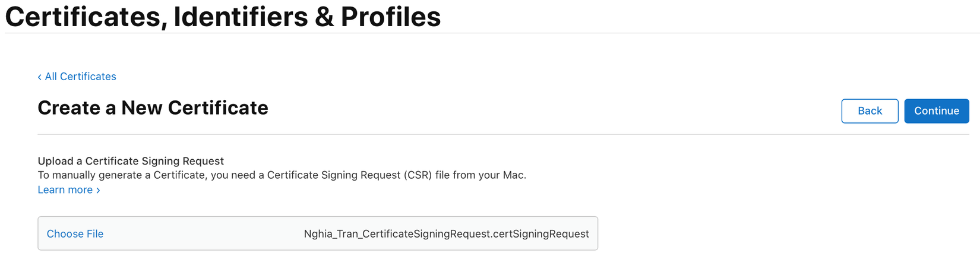
Task: Click Choose File to upload CSR
Action: coord(75,234)
